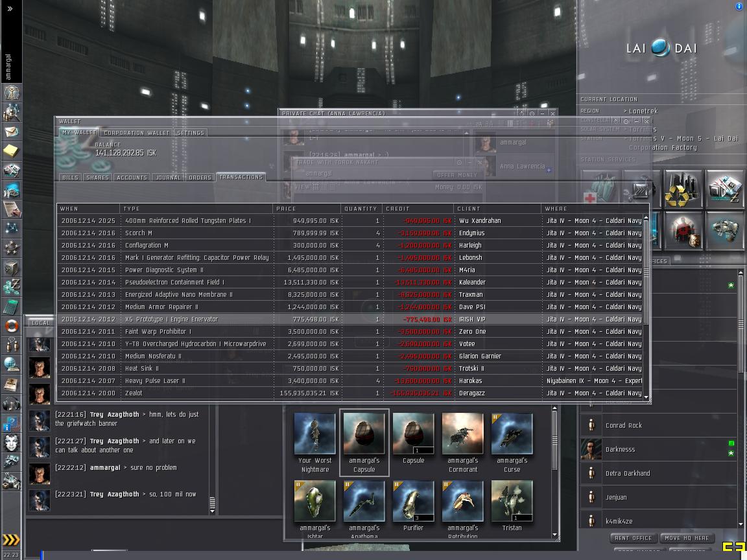Screen dimensions: 747x560
Task: Open the star Map icon in the Neocom
Action: (x=11, y=229)
